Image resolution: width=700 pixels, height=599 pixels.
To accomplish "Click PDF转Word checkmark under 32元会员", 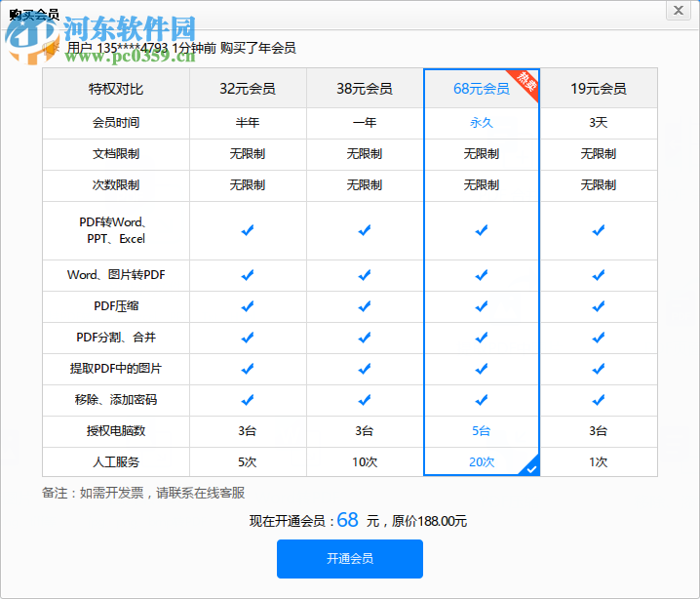I will pos(248,230).
